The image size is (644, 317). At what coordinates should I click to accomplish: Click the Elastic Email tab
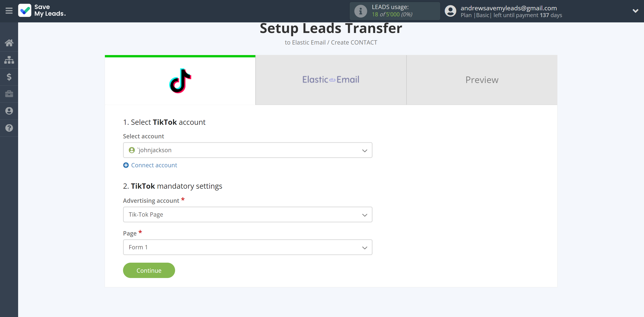(x=331, y=80)
